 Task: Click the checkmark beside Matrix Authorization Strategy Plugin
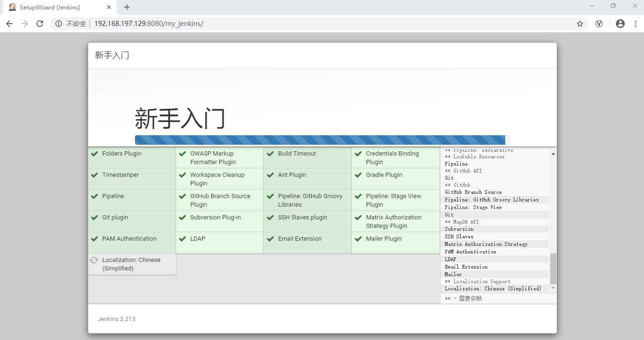coord(358,218)
